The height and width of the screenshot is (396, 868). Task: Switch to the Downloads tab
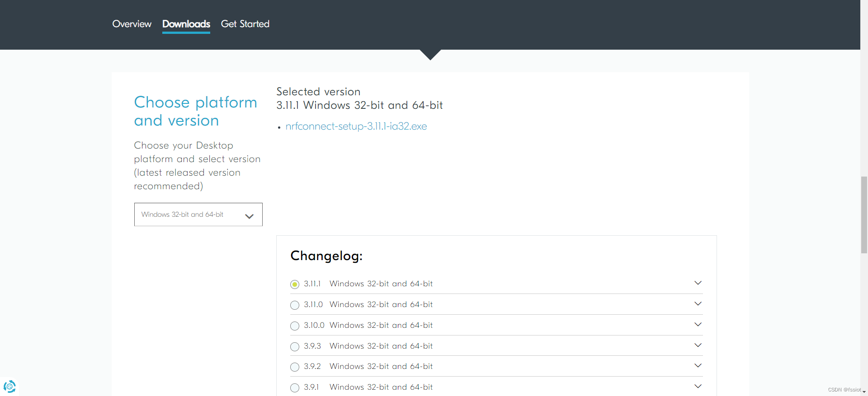click(186, 24)
